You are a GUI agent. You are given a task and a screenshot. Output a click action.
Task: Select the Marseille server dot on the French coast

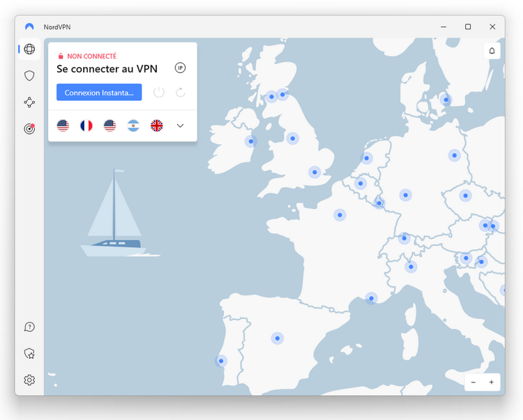pyautogui.click(x=371, y=298)
